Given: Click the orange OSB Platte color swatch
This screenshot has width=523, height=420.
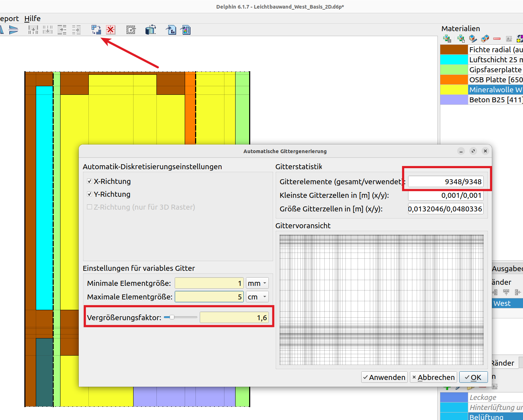Looking at the screenshot, I should coord(454,80).
